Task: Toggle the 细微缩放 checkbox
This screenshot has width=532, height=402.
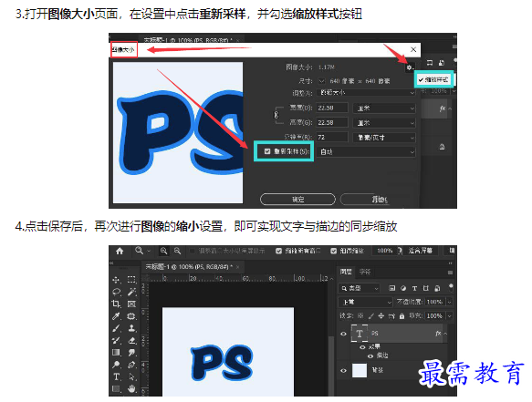Action: [333, 251]
